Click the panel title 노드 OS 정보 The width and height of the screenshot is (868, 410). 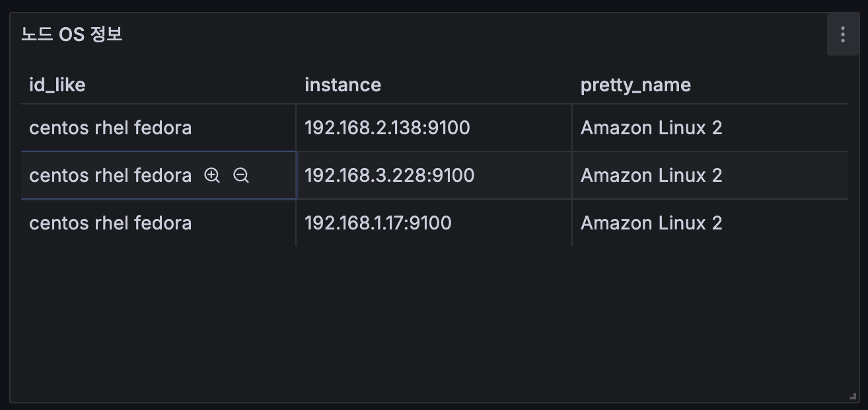[x=72, y=34]
